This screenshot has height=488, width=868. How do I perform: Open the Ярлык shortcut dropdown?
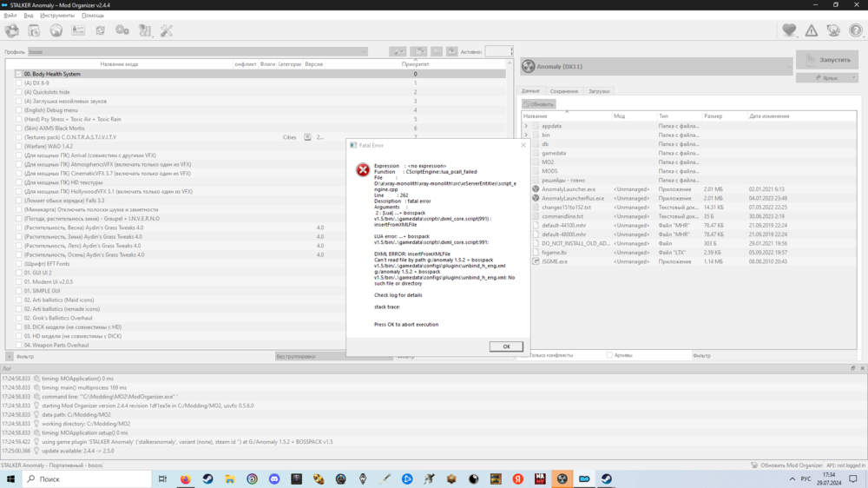point(827,78)
